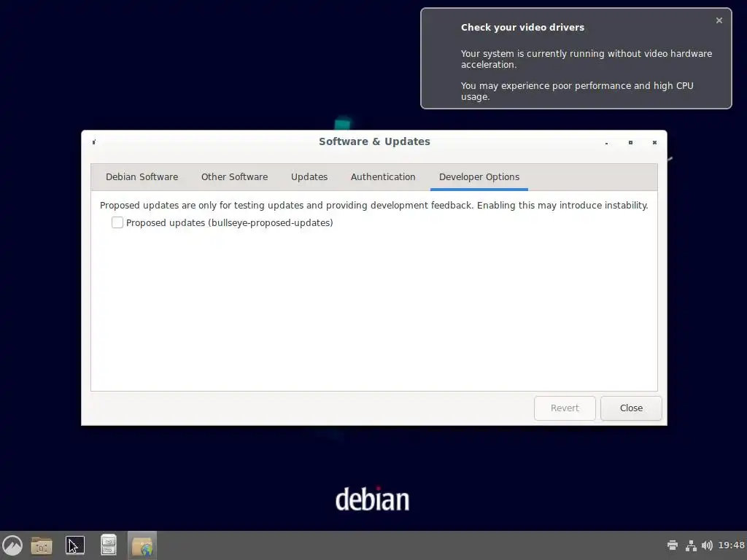
Task: Select the Software & Updates taskbar entry
Action: pos(142,545)
